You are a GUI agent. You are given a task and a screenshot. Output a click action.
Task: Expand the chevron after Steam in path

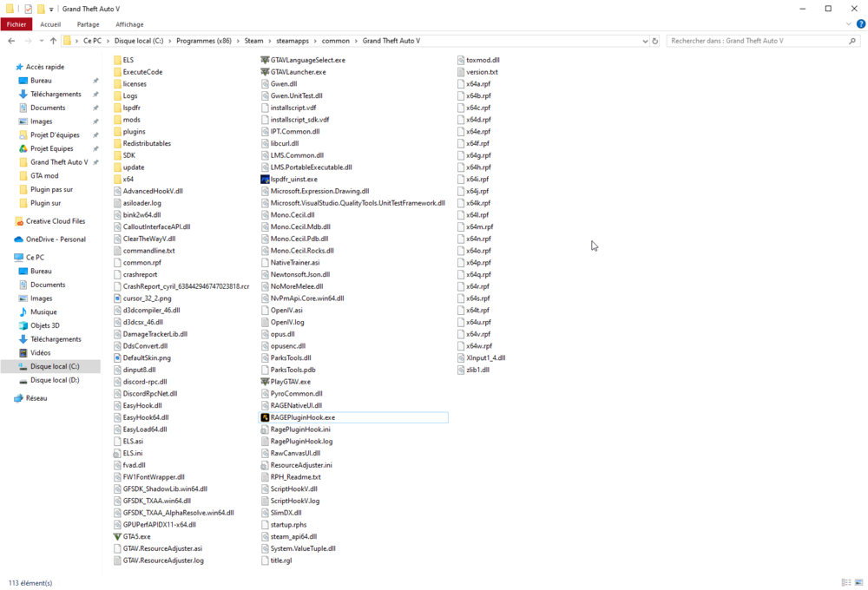[x=270, y=41]
